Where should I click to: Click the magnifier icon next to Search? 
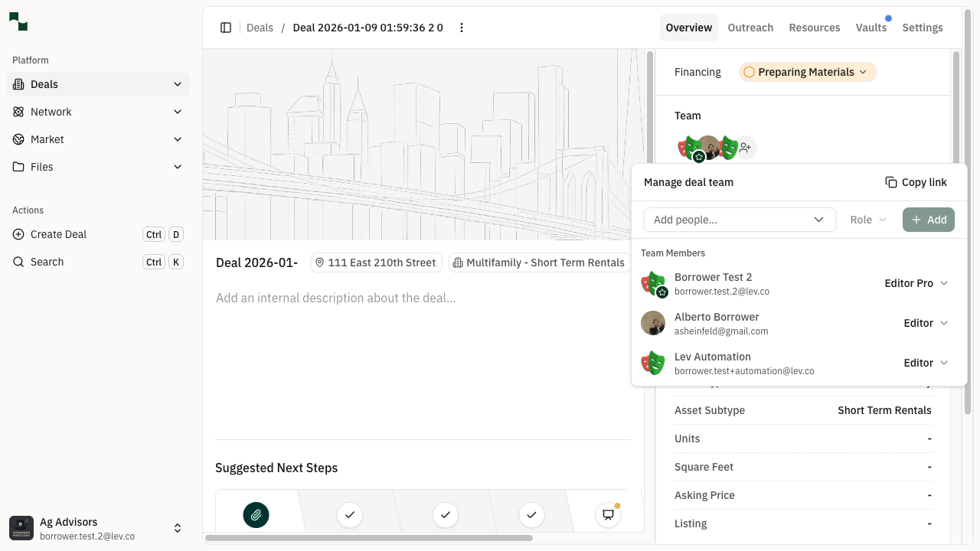[x=19, y=262]
